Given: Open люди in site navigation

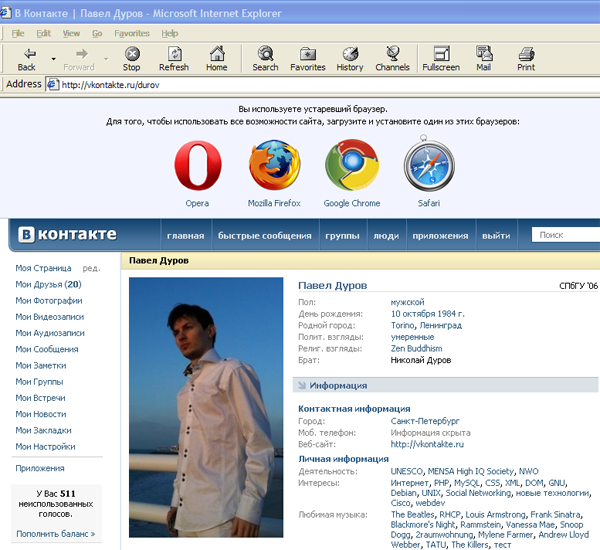Looking at the screenshot, I should (386, 235).
